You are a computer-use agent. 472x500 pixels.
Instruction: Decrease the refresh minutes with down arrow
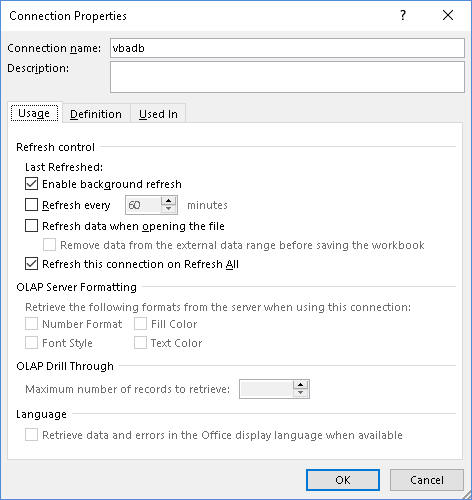click(169, 209)
